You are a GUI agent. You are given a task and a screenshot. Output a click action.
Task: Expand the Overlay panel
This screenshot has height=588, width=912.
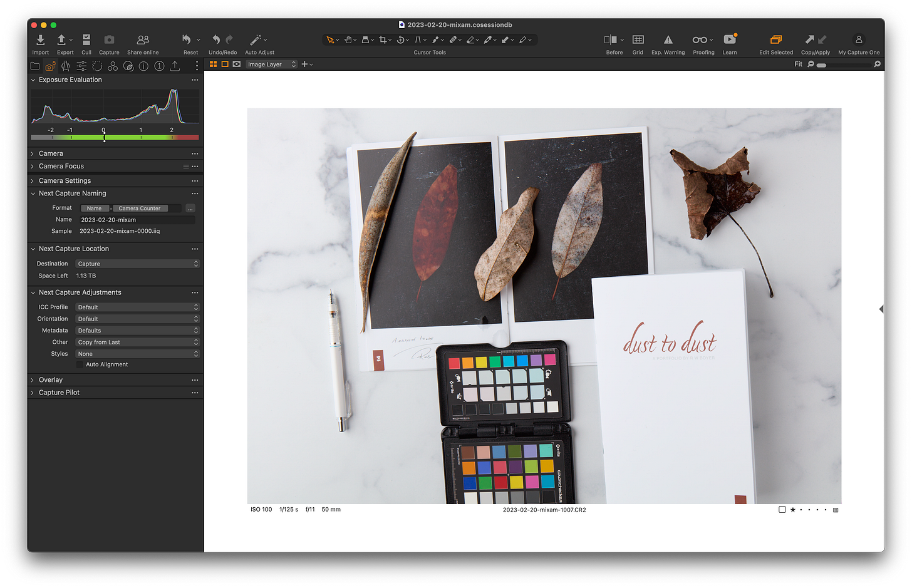pos(33,380)
